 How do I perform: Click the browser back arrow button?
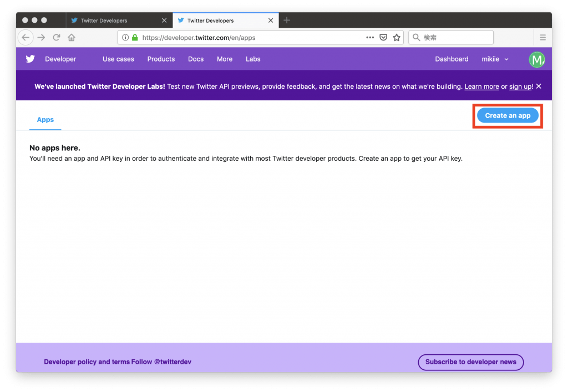pyautogui.click(x=26, y=38)
